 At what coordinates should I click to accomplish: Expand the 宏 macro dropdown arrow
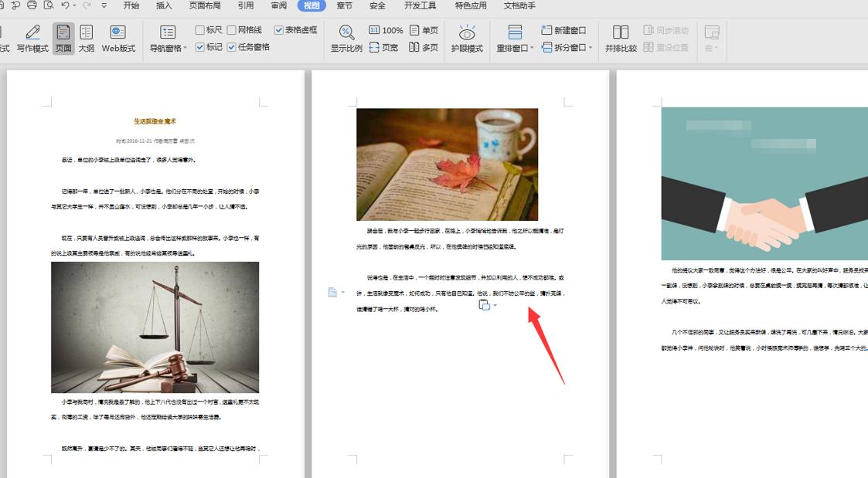[x=716, y=48]
